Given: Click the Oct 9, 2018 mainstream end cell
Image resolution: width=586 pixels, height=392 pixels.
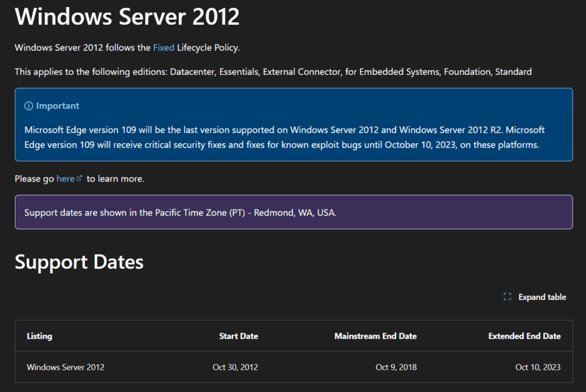Looking at the screenshot, I should click(396, 367).
